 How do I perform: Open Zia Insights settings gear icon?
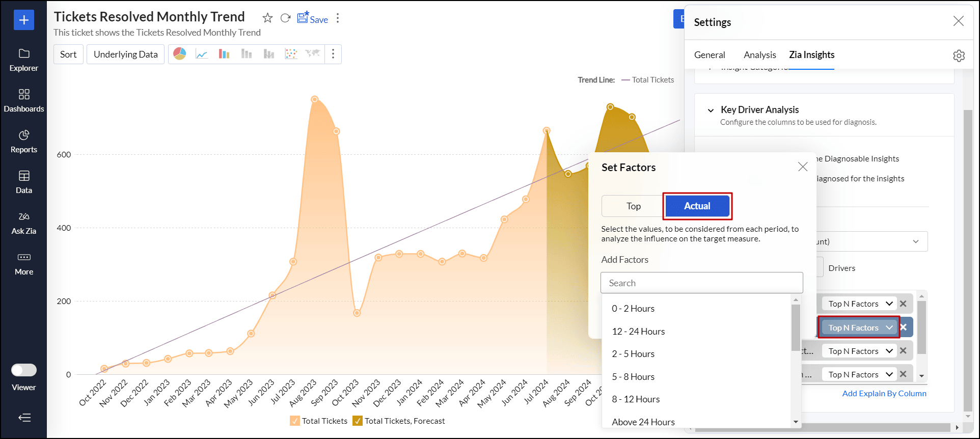[x=959, y=56]
